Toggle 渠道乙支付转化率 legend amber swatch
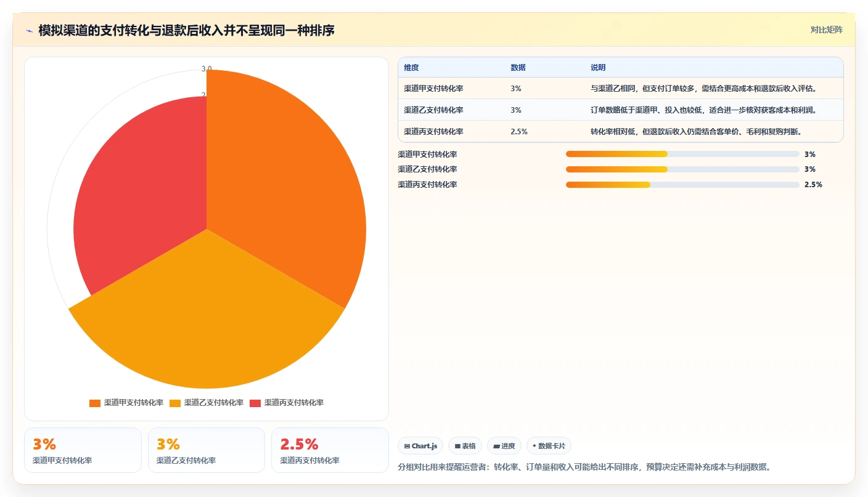This screenshot has width=868, height=497. point(175,403)
